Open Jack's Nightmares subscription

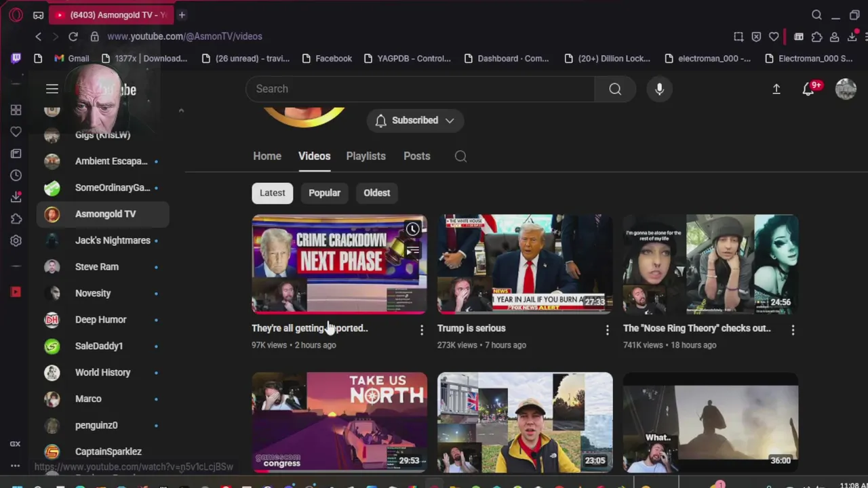coord(102,241)
